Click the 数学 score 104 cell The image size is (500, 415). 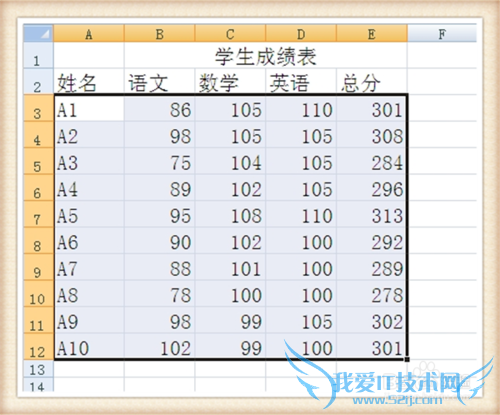[230, 161]
